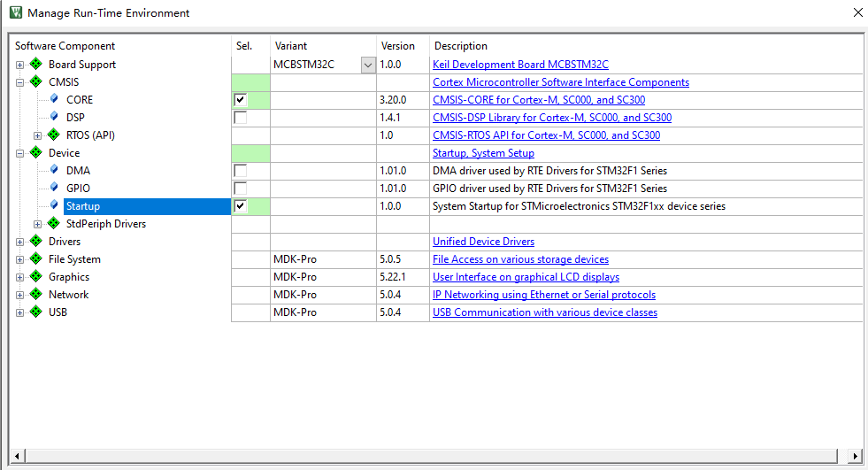
Task: Expand the Network node
Action: 20,295
